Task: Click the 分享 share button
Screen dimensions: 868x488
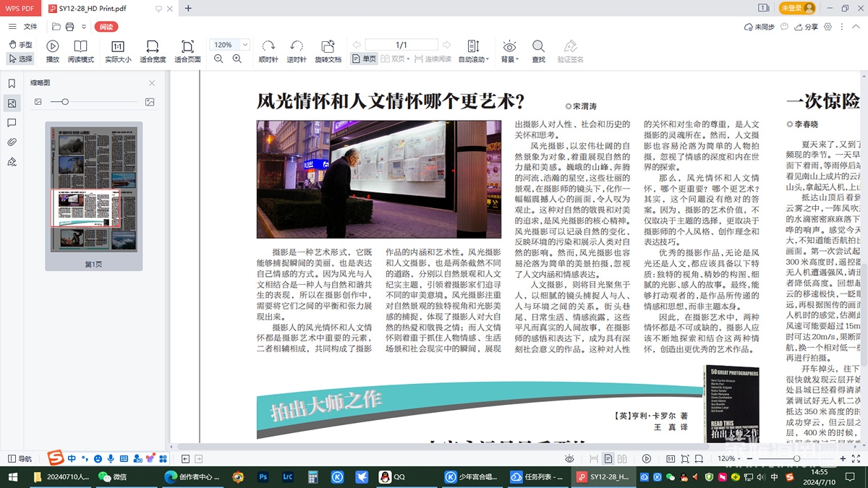Action: point(806,27)
